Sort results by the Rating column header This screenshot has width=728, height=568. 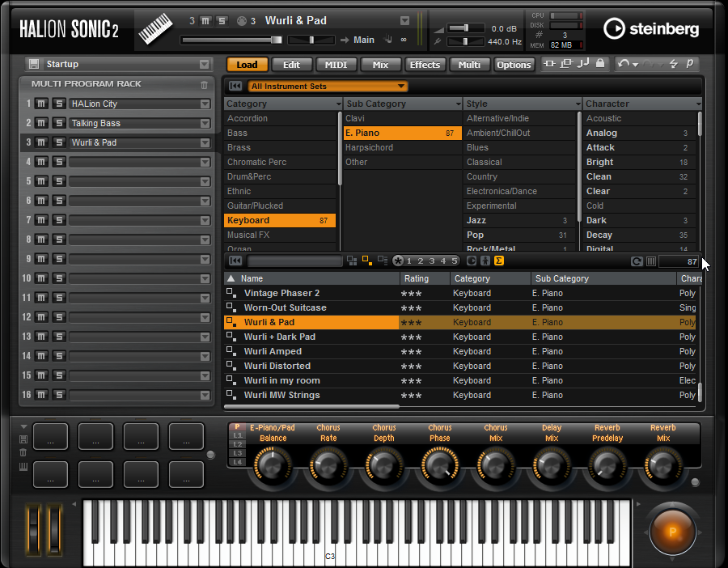point(425,278)
